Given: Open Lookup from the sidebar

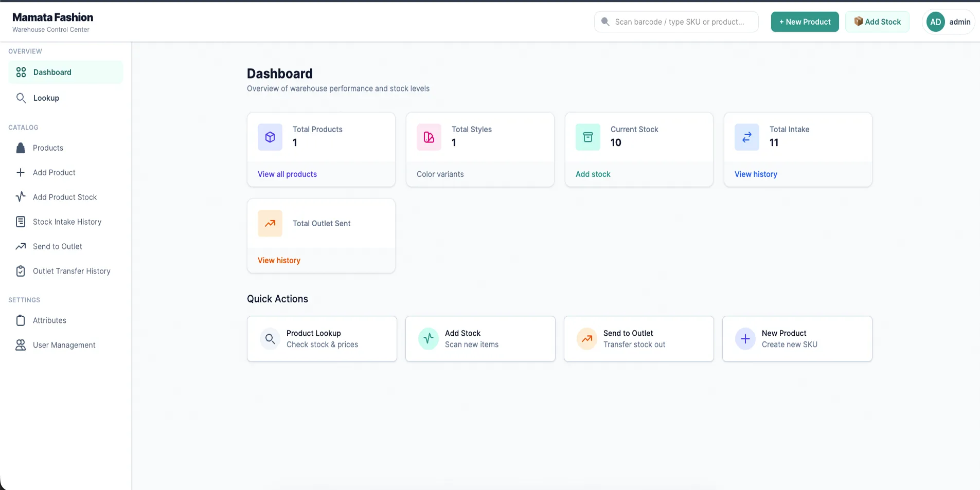Looking at the screenshot, I should [x=46, y=98].
